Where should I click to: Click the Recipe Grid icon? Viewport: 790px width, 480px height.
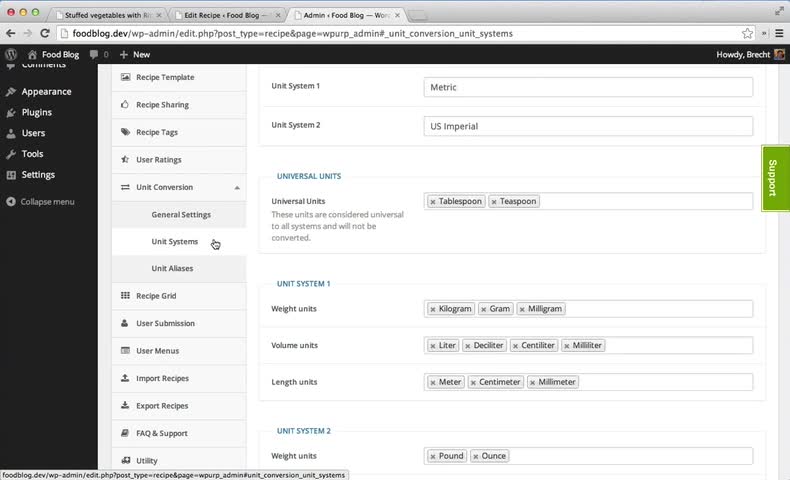[x=125, y=296]
